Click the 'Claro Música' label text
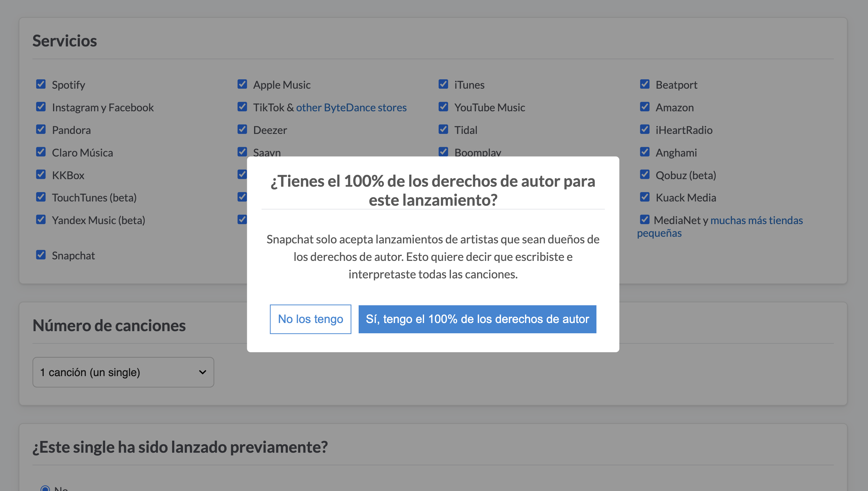Viewport: 868px width, 491px height. [82, 153]
